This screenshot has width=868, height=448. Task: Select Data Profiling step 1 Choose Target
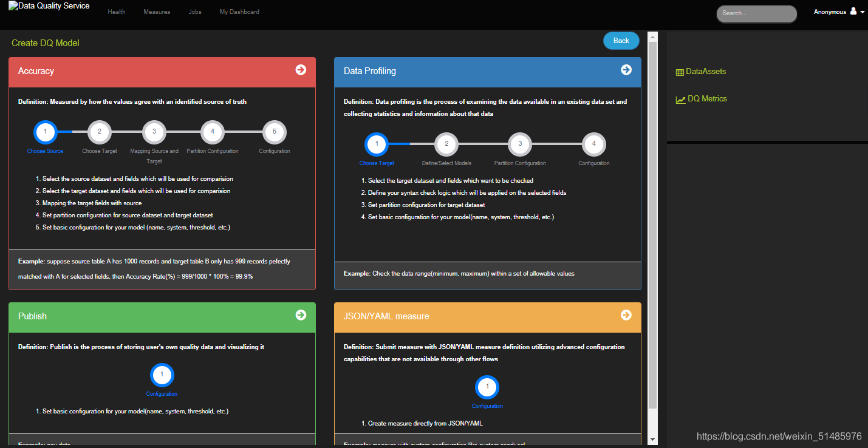tap(377, 144)
